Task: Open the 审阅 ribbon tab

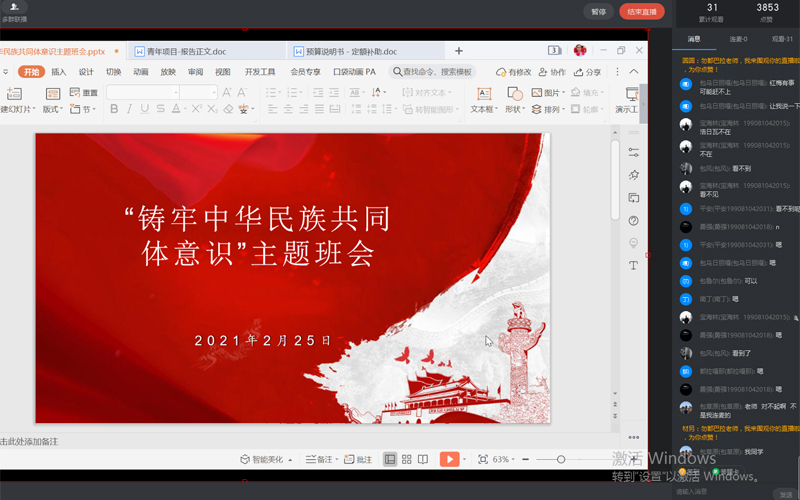Action: tap(195, 72)
